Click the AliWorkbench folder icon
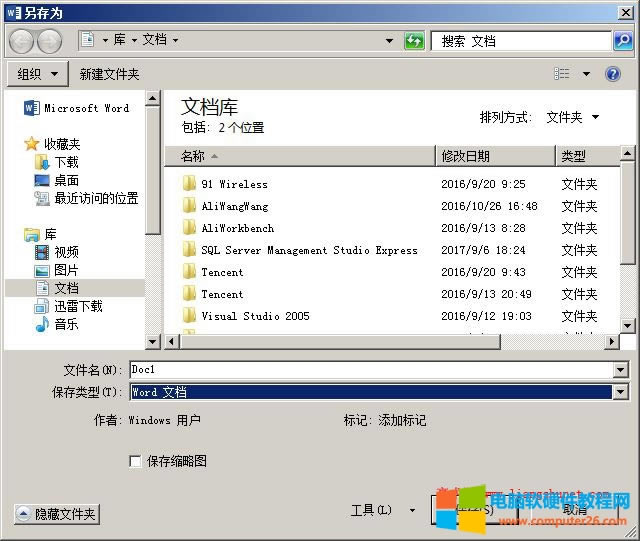Screen dimensions: 640x541 [189, 228]
